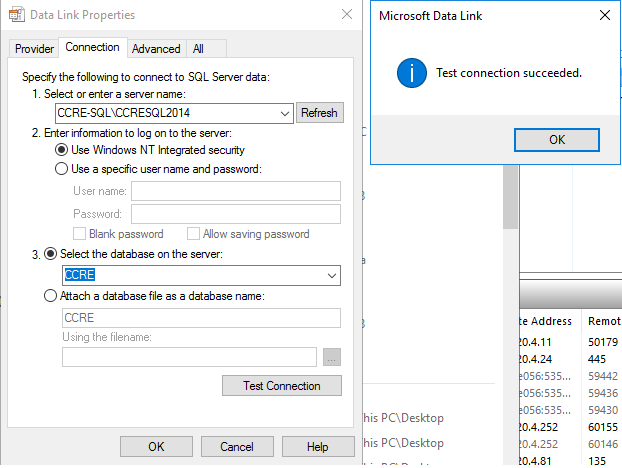Click the 59442 port cell

click(x=603, y=376)
